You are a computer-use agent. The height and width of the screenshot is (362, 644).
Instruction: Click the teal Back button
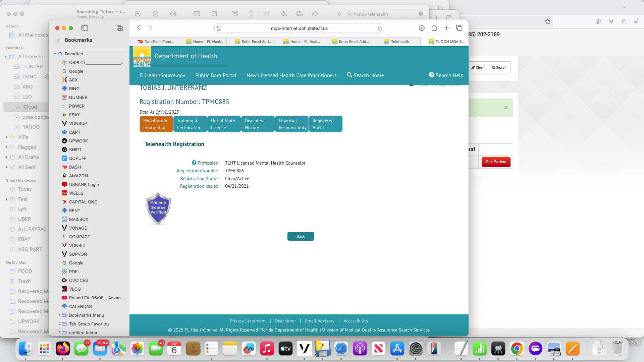pos(301,236)
